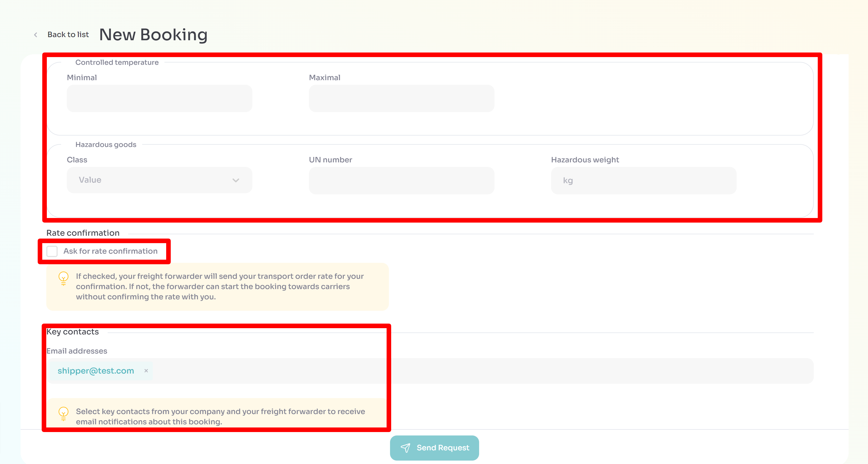The height and width of the screenshot is (464, 868).
Task: Click the paper plane icon on Send Request
Action: 405,447
